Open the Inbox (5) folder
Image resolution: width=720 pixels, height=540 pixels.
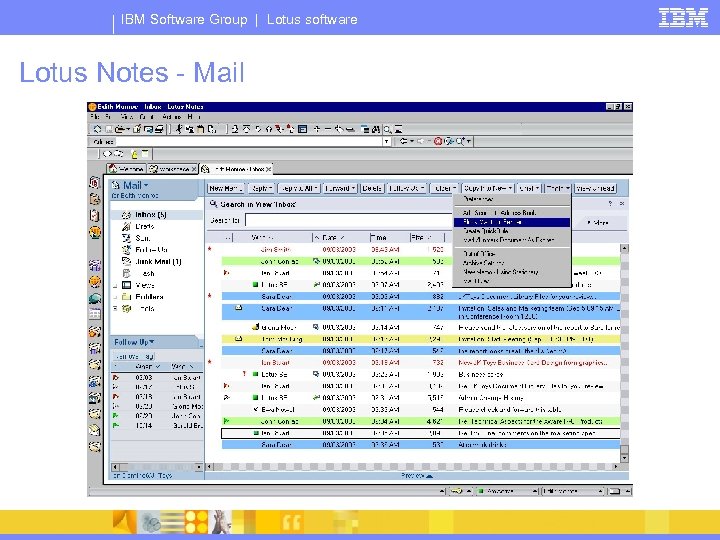pos(151,214)
